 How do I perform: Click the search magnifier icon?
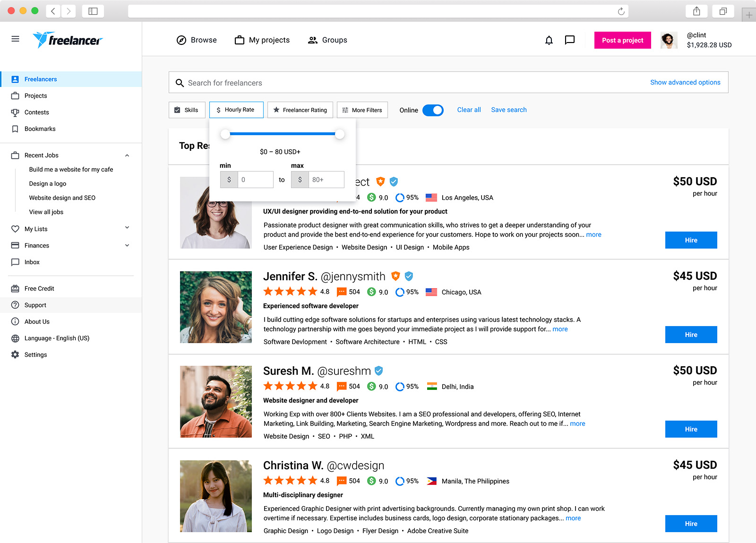pos(180,83)
